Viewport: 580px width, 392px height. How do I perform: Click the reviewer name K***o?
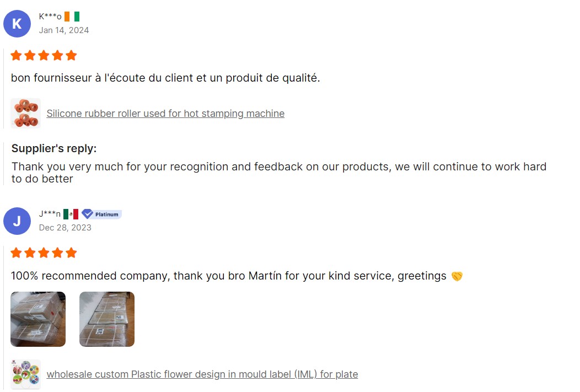50,17
